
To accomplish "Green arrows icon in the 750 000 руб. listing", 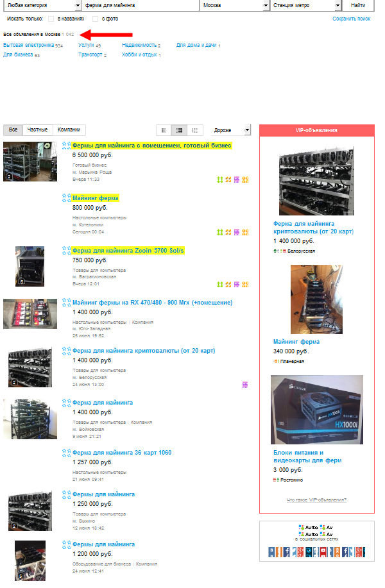I will (x=220, y=284).
